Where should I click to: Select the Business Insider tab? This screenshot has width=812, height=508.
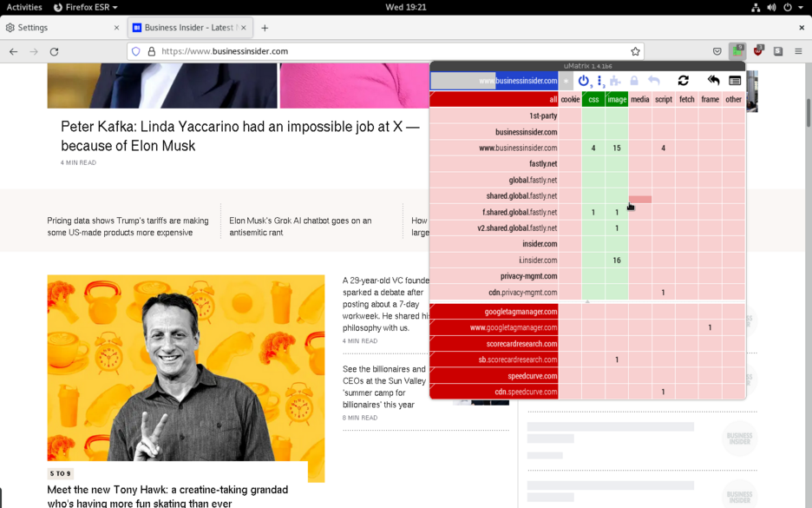(190, 28)
